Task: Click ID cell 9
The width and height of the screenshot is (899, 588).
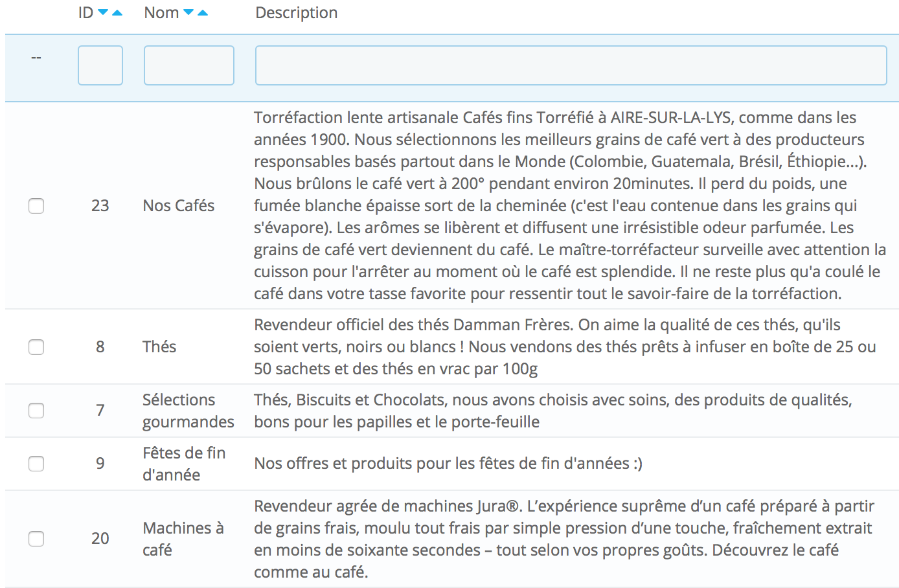Action: pos(100,464)
